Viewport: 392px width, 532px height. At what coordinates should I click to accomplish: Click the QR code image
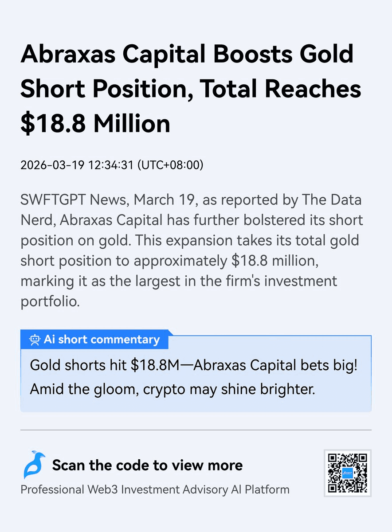(347, 473)
